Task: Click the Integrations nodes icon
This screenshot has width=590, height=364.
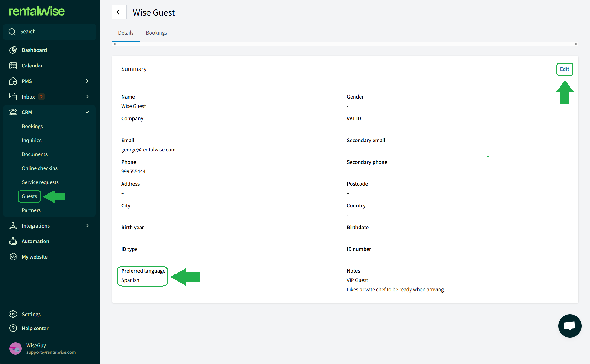Action: point(13,226)
